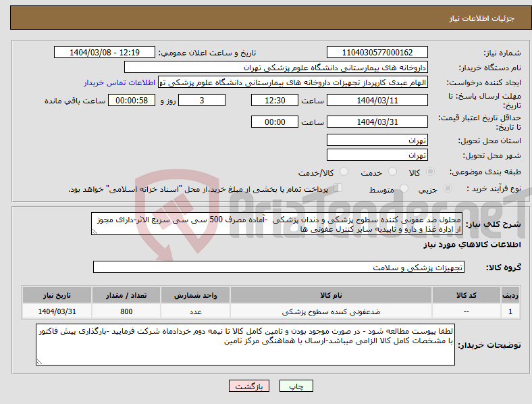Click the price validity time 00:00 field
This screenshot has height=404, width=532.
tap(275, 122)
